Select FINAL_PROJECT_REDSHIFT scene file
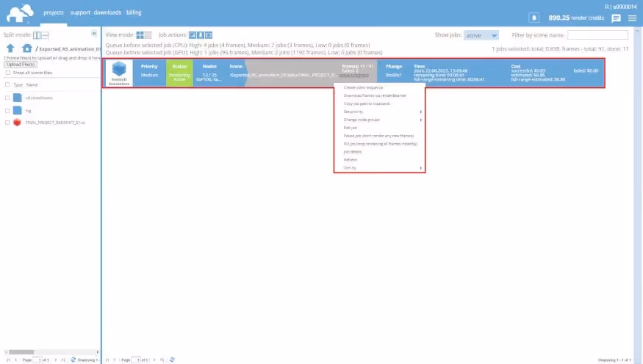 coord(55,123)
